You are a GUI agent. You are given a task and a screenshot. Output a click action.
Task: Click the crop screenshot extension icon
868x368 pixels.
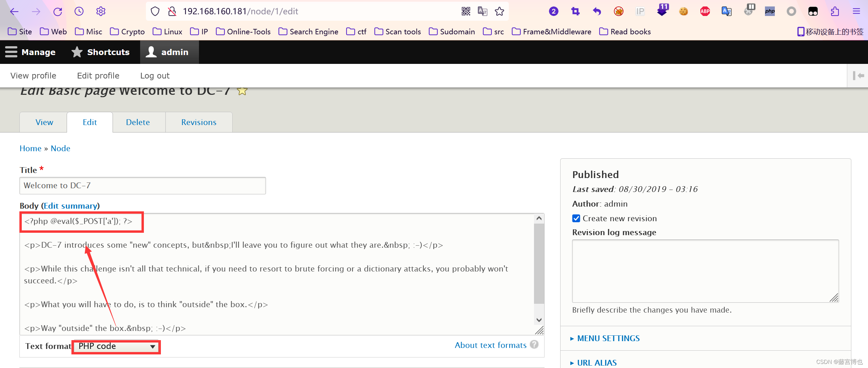575,12
